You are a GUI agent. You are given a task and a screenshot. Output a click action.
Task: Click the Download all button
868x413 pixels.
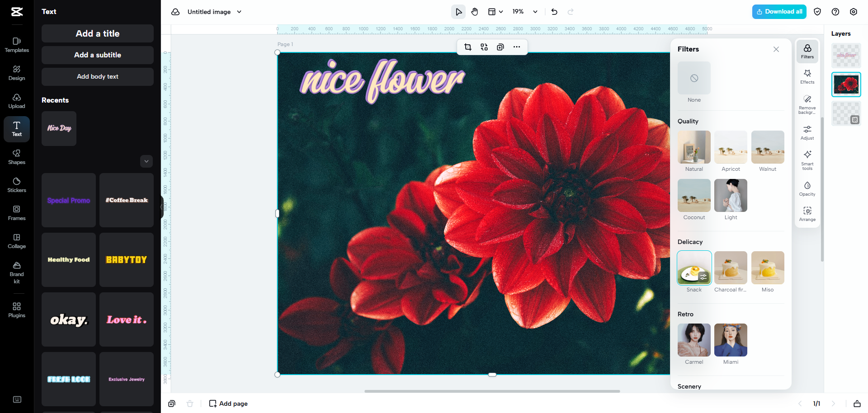(779, 11)
